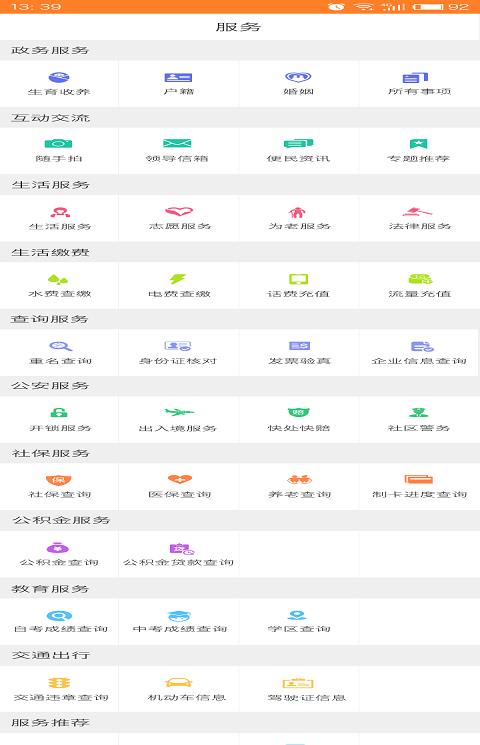Select 公积金贷款查询 loan icon
Viewport: 480px width, 745px height.
click(x=182, y=549)
